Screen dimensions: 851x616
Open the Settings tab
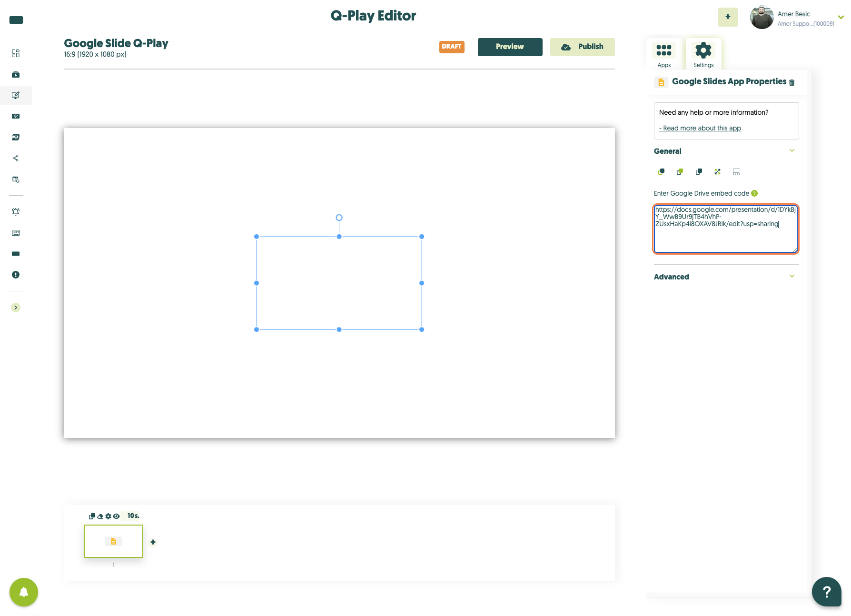[x=703, y=54]
